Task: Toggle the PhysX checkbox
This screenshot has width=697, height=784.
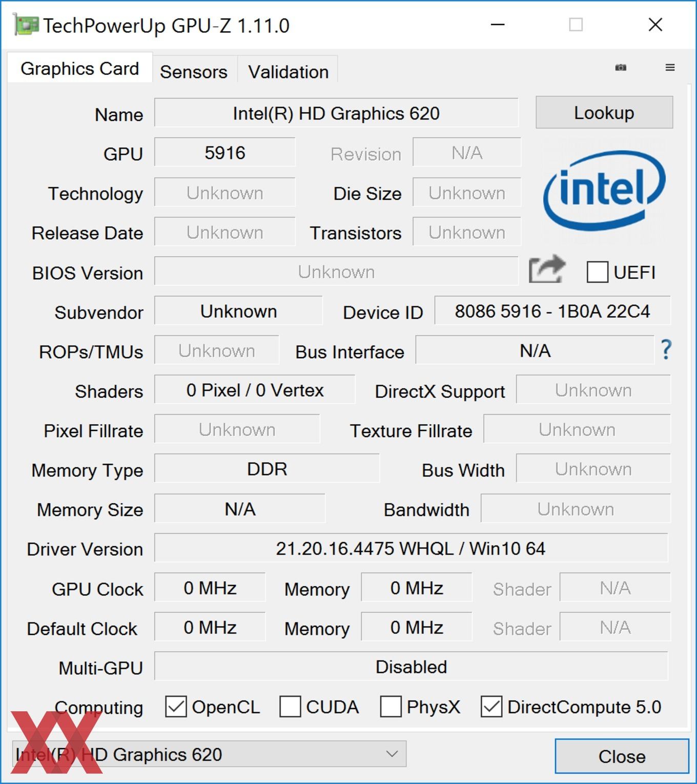Action: click(391, 707)
